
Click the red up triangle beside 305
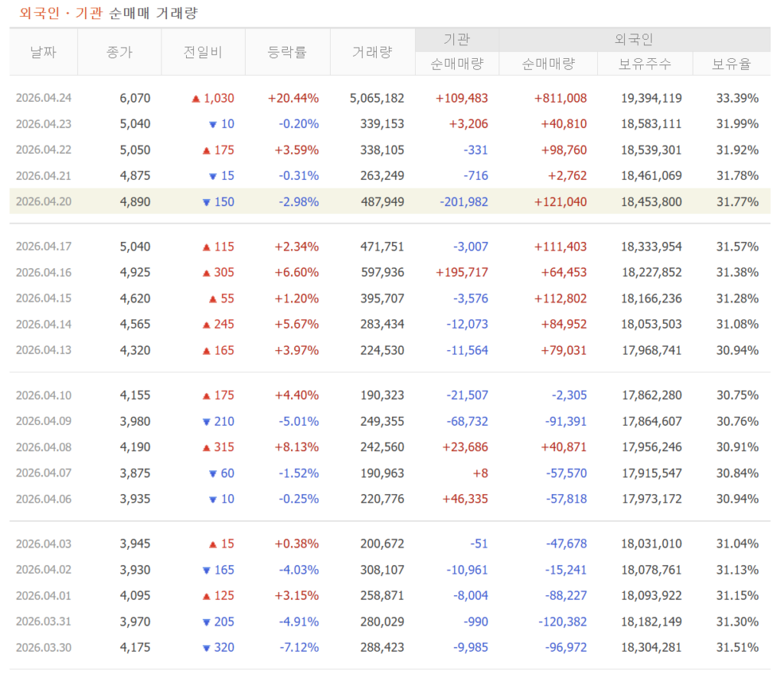click(206, 273)
